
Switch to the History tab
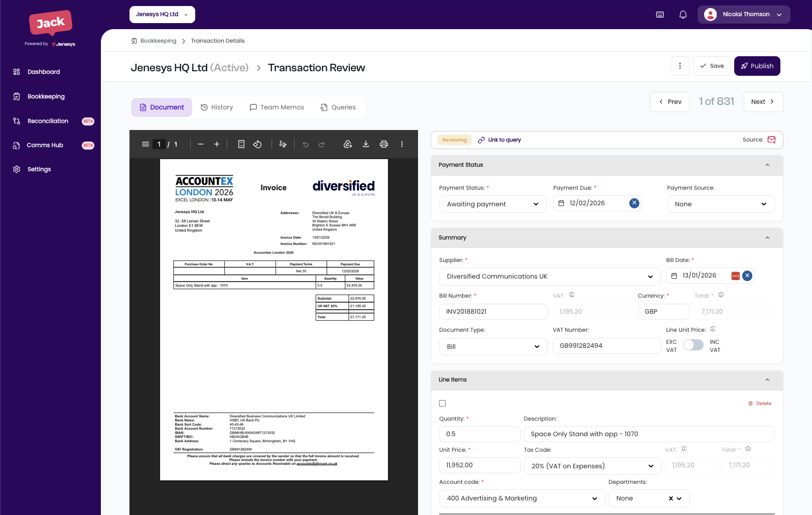tap(217, 107)
